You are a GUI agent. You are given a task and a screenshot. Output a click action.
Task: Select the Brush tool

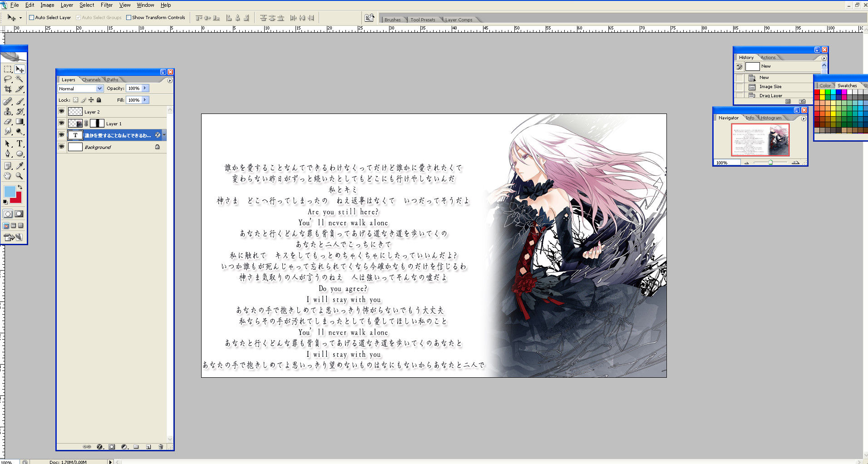coord(20,101)
